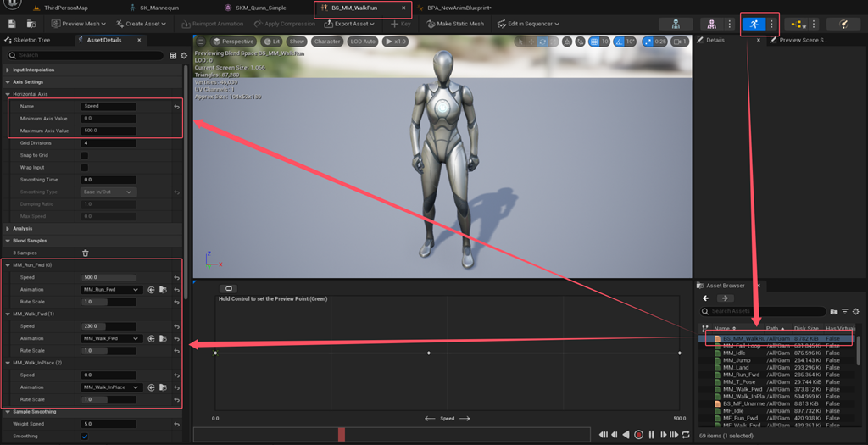The image size is (868, 445).
Task: Open Create Asset dropdown
Action: point(141,24)
